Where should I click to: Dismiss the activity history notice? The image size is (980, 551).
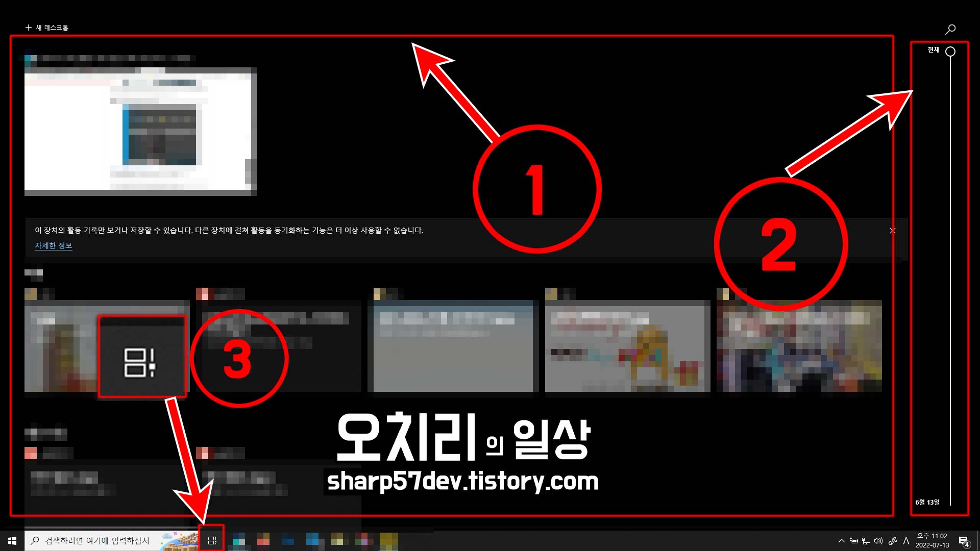[892, 231]
